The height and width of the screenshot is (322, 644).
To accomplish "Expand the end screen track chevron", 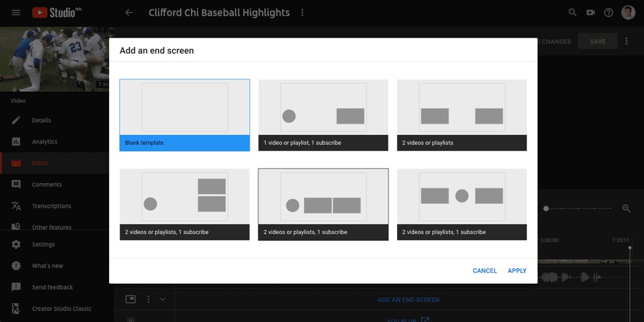I will coord(162,300).
